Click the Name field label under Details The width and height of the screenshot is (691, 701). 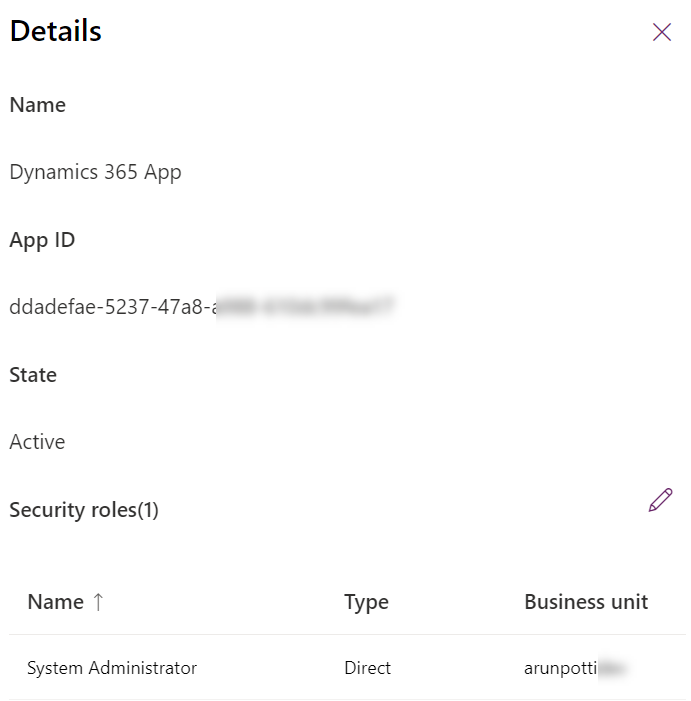pos(38,105)
